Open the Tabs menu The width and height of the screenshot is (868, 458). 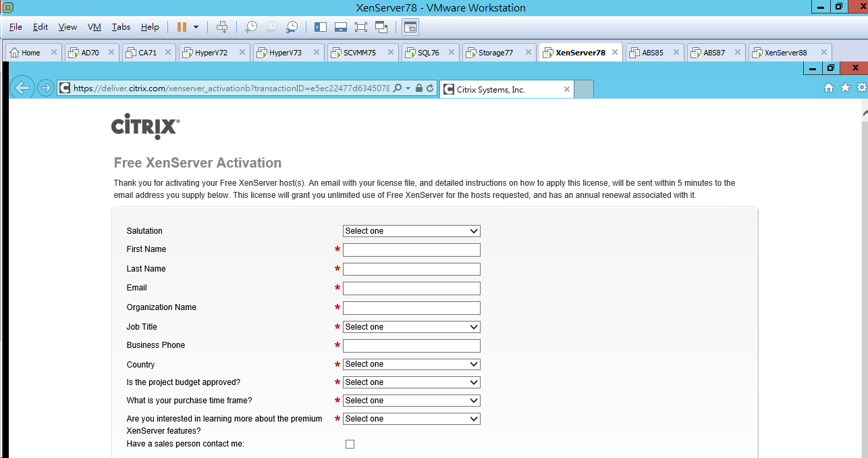[x=121, y=27]
